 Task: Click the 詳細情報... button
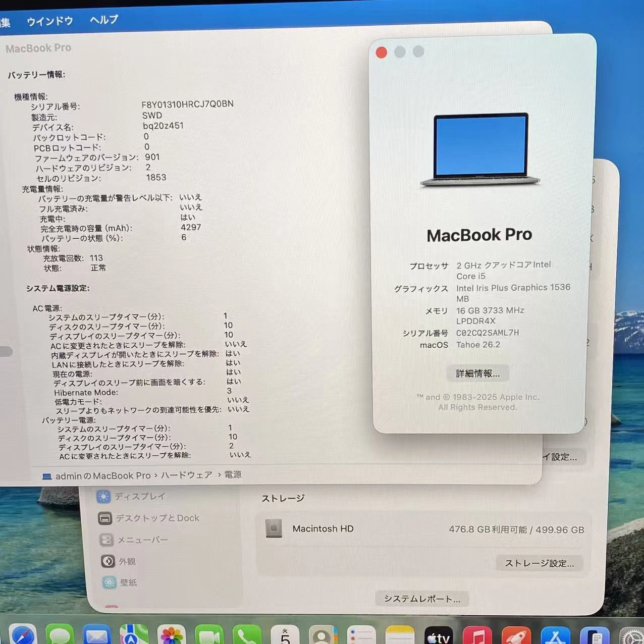478,373
